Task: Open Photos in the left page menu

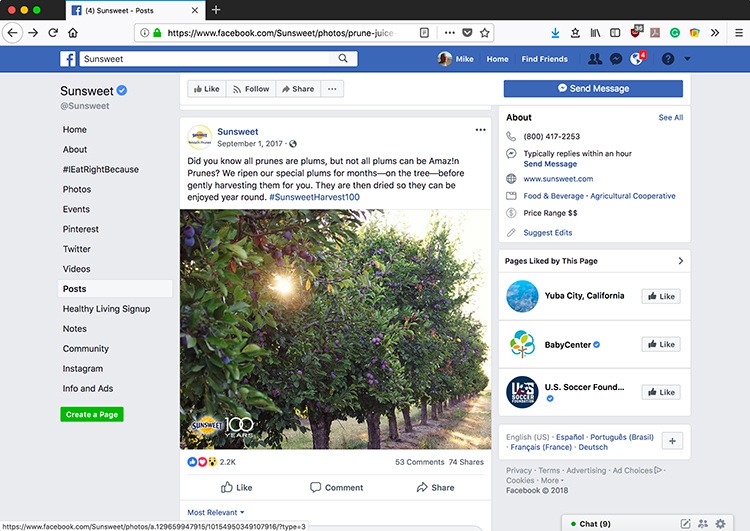Action: (77, 189)
